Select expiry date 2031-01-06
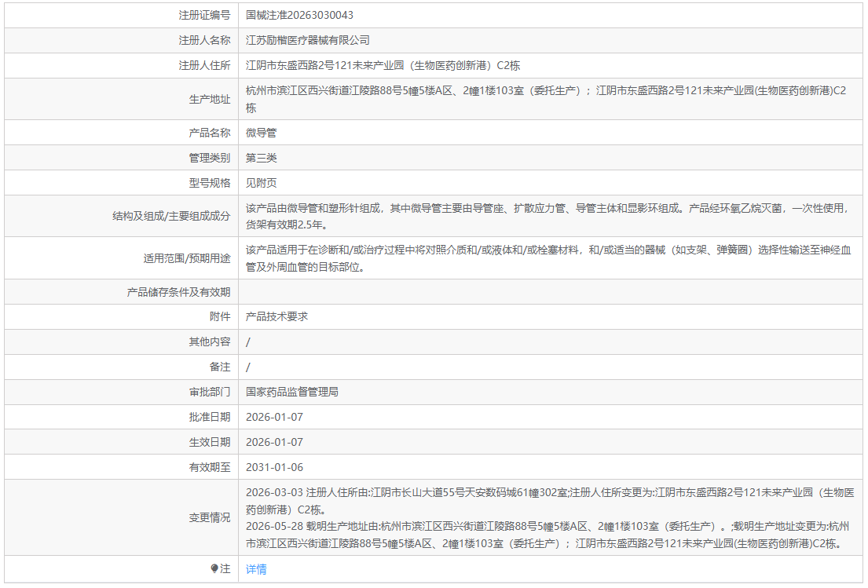 [275, 467]
